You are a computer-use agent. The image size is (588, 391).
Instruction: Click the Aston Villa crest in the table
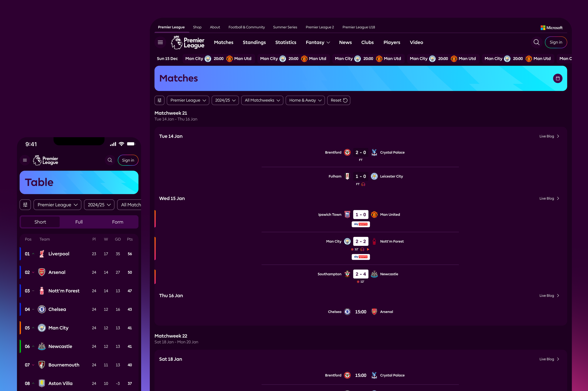pos(42,383)
